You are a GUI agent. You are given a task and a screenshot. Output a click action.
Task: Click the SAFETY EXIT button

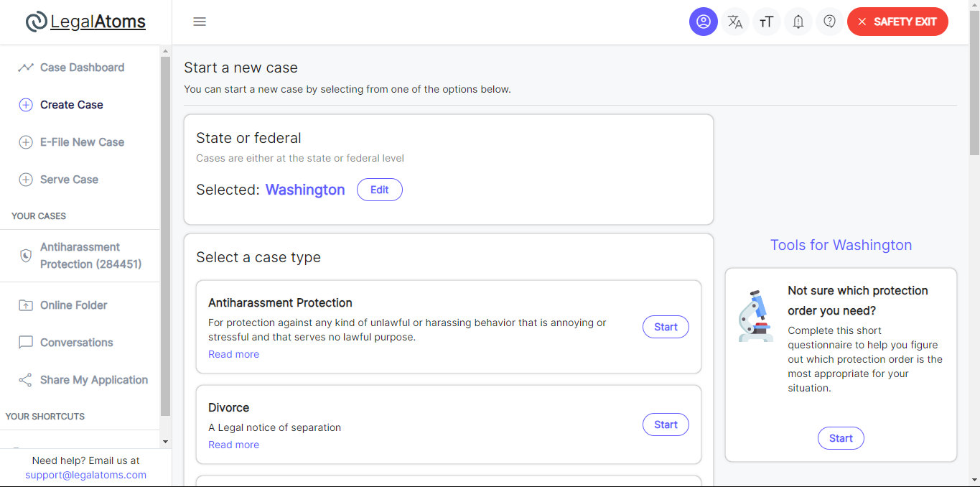897,22
